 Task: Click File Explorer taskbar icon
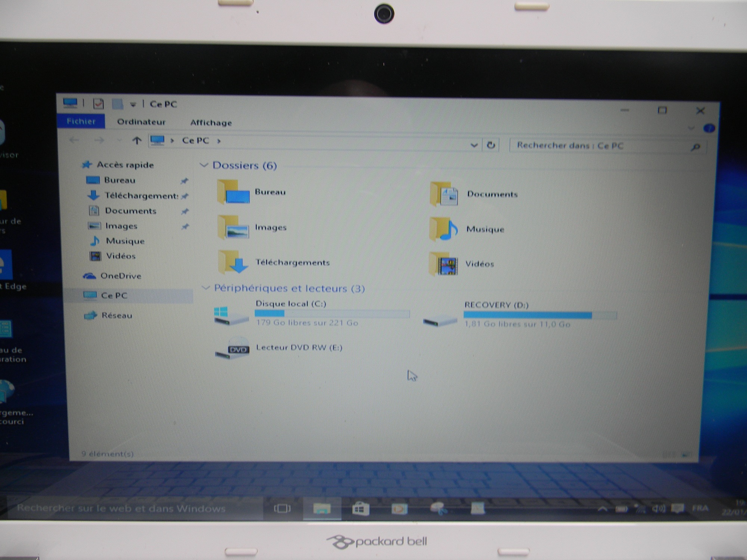coord(322,508)
